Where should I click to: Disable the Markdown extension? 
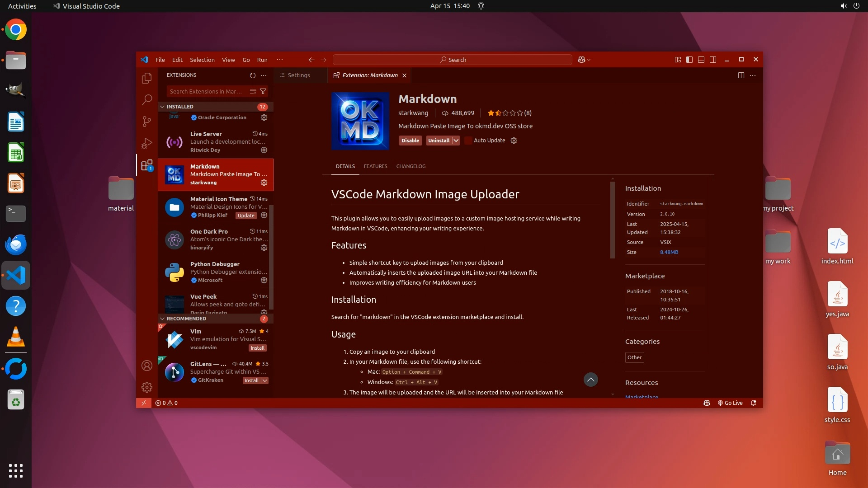[x=410, y=141]
